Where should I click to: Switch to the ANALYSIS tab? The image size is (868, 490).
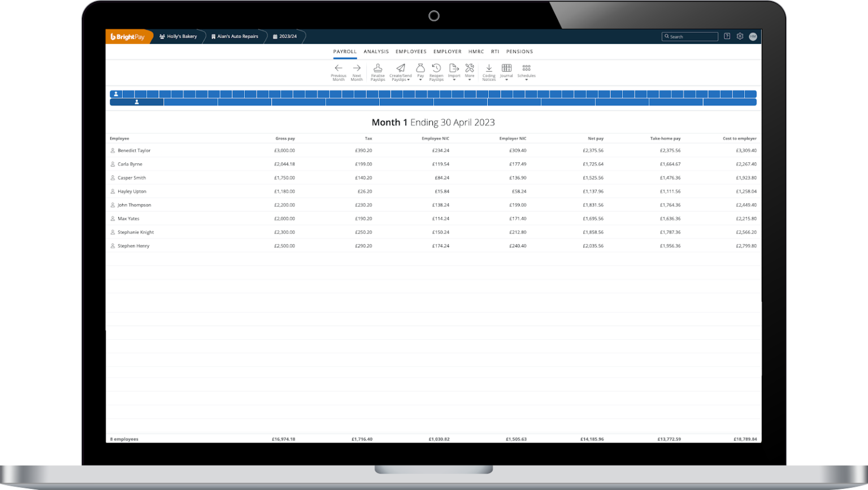(x=376, y=51)
